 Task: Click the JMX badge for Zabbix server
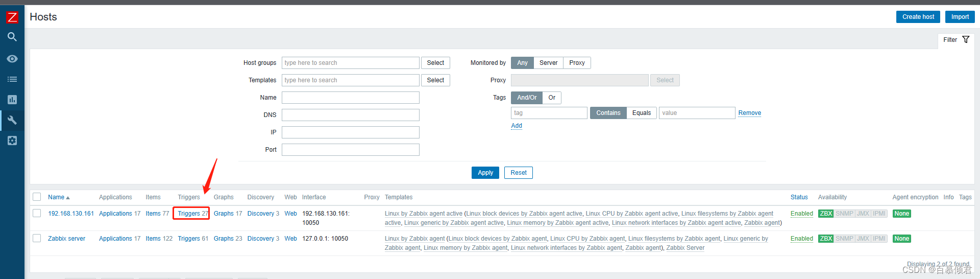pos(863,239)
